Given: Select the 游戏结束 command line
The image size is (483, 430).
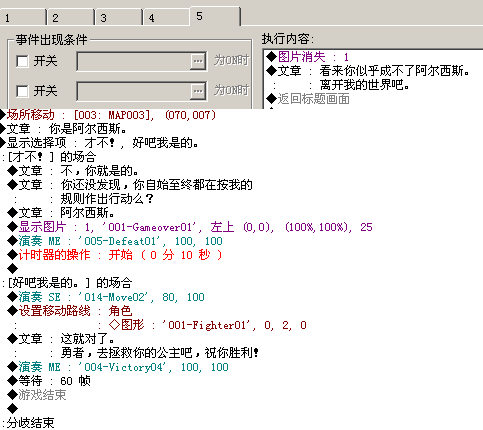Looking at the screenshot, I should [37, 395].
